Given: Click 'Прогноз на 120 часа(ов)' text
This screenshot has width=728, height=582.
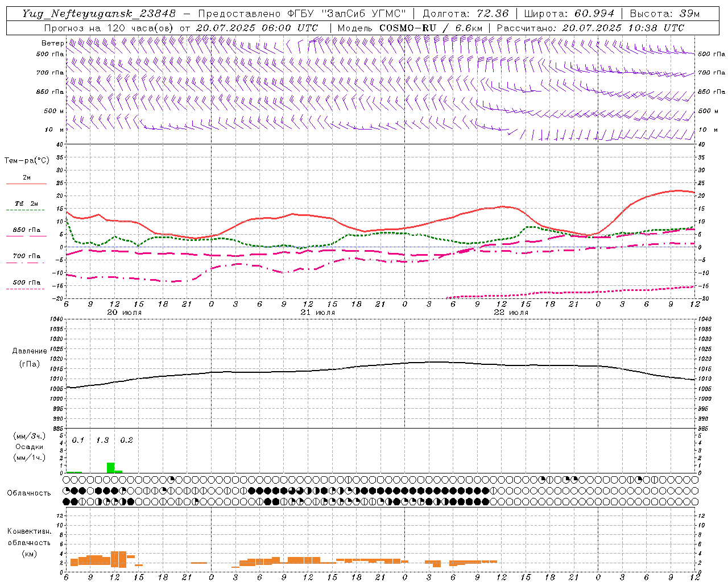Looking at the screenshot, I should point(109,28).
